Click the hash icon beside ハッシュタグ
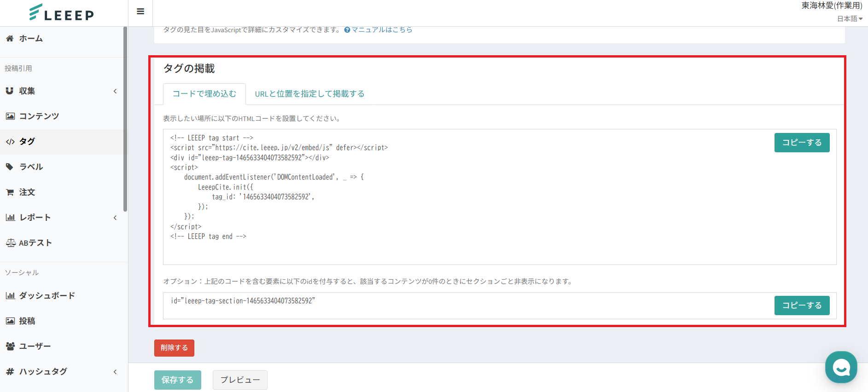Image resolution: width=868 pixels, height=392 pixels. click(10, 371)
